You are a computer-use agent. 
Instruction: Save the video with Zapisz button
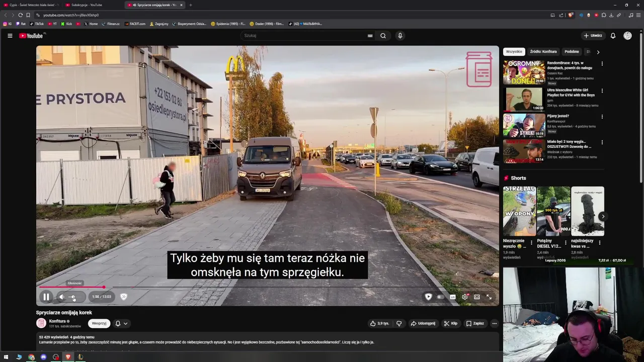(x=475, y=323)
